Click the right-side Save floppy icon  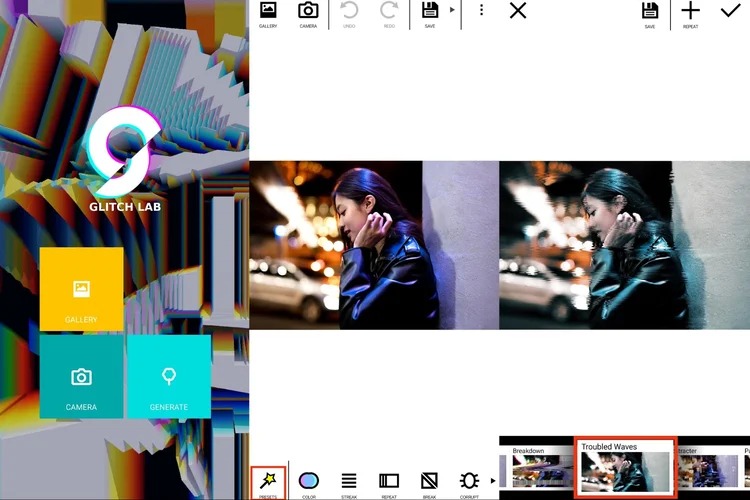click(x=650, y=11)
